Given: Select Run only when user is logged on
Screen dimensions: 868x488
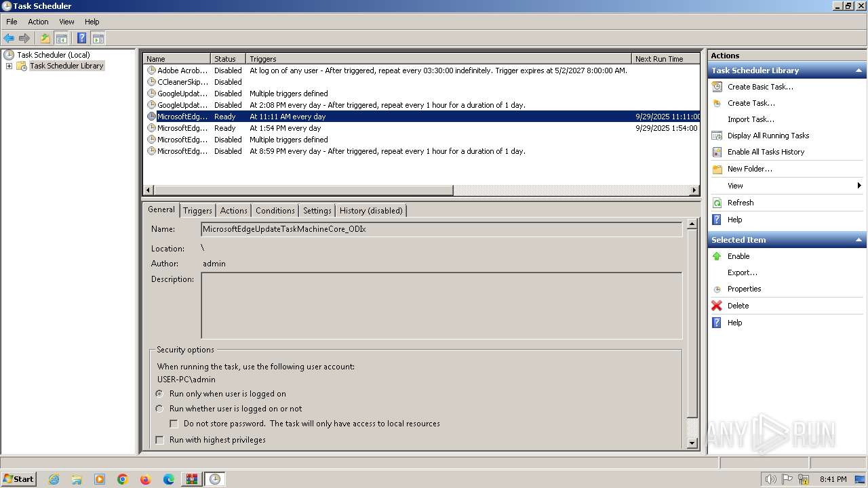Looking at the screenshot, I should pos(159,394).
